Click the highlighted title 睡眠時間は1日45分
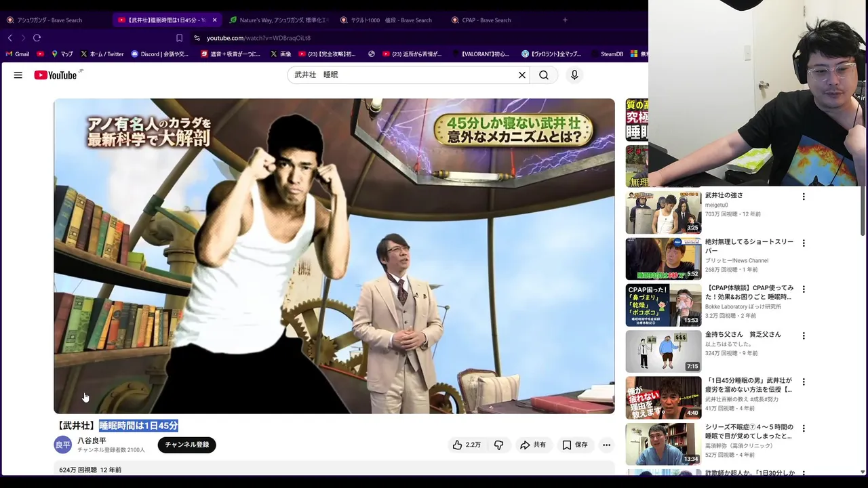This screenshot has height=488, width=868. coord(138,426)
